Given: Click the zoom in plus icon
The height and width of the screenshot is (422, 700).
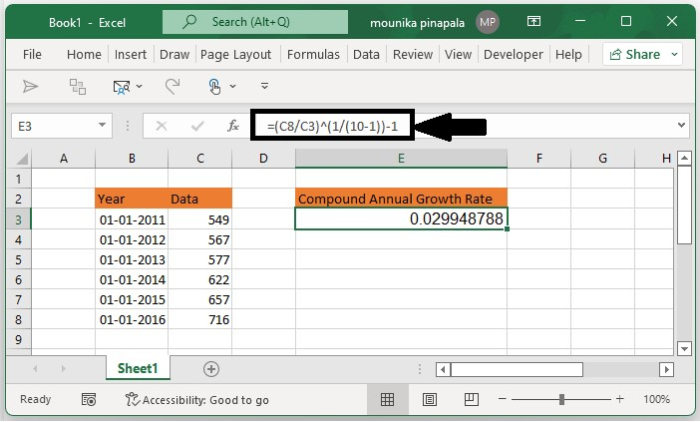Looking at the screenshot, I should (x=620, y=399).
